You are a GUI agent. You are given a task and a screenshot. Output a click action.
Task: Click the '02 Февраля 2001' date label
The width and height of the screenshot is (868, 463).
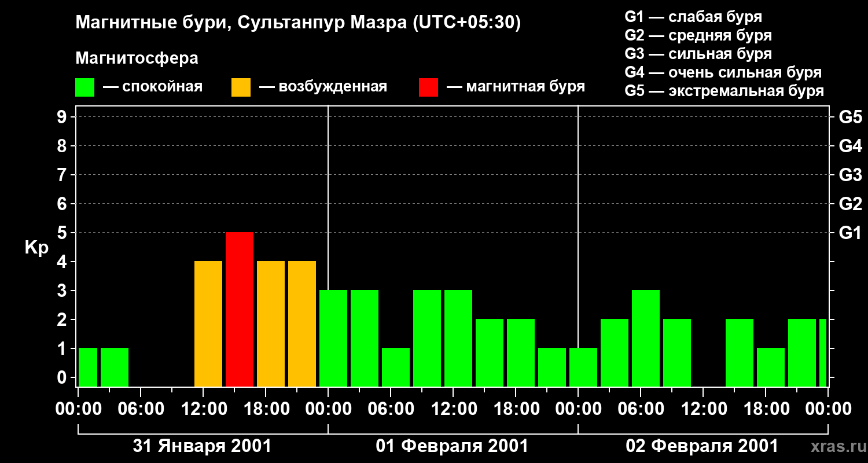click(x=702, y=446)
